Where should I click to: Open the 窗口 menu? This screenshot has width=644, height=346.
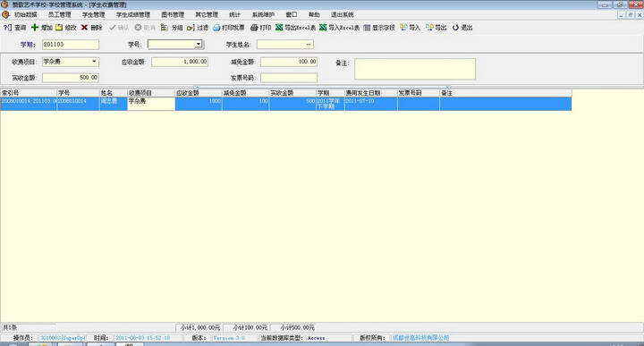(292, 14)
